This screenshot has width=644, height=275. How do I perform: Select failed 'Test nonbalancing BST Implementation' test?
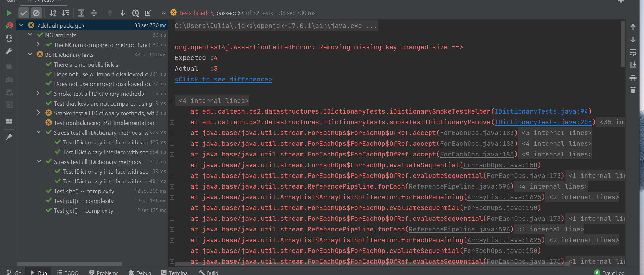[x=104, y=123]
